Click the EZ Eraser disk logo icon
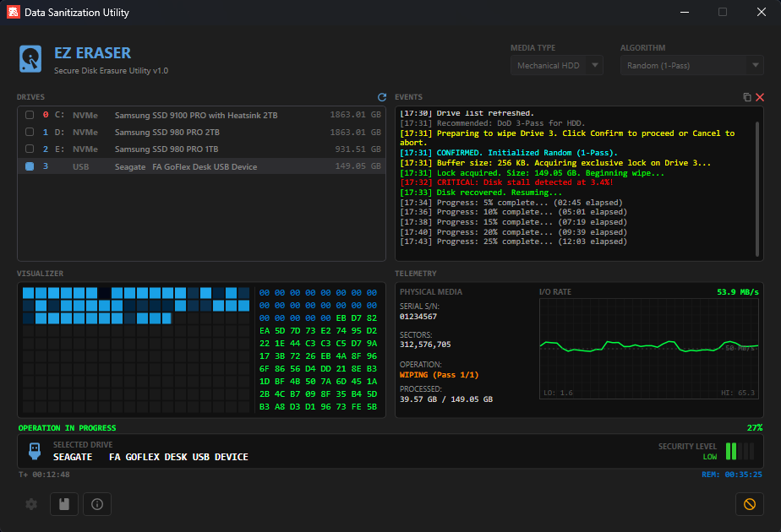Image resolution: width=781 pixels, height=532 pixels. pos(30,59)
